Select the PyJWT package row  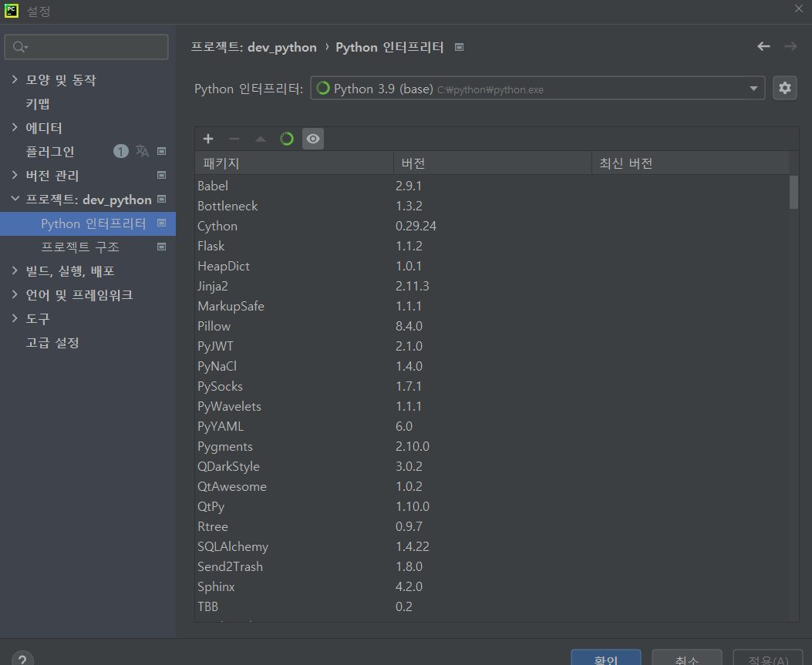[492, 346]
